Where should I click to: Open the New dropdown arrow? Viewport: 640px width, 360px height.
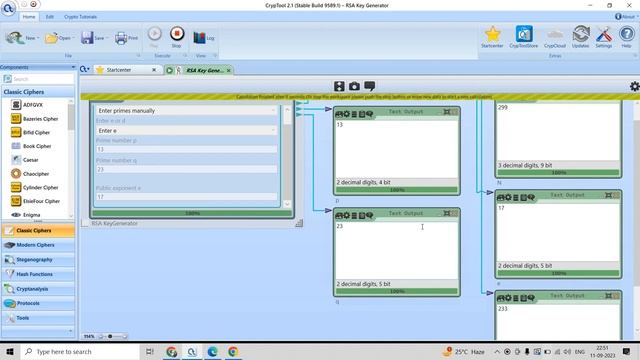[38, 38]
